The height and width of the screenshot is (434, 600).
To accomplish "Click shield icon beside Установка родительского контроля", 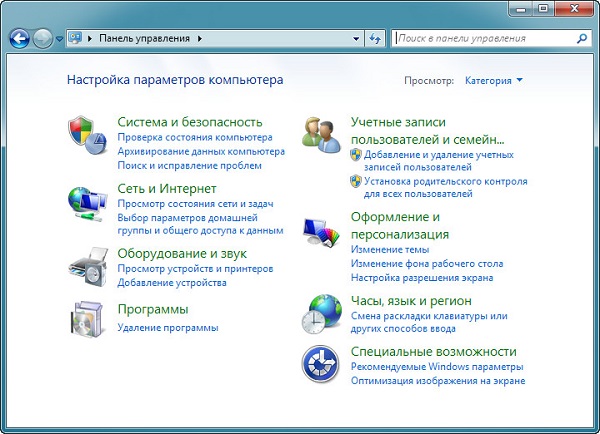I will [356, 181].
